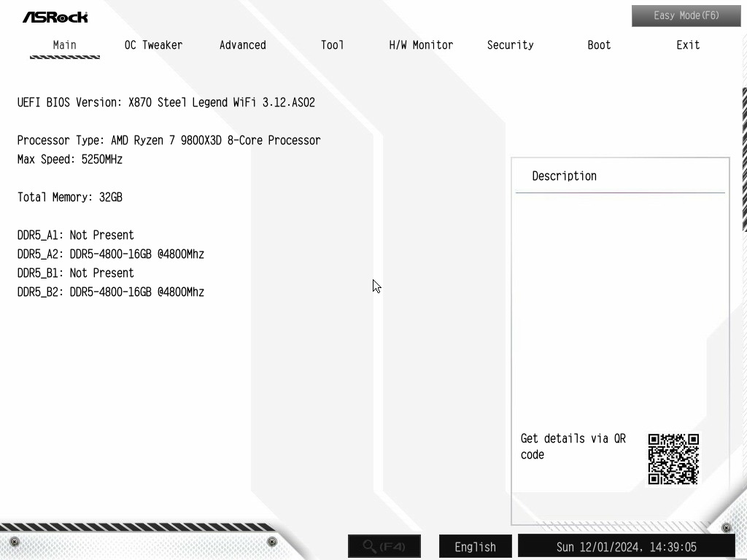Click the QR code image
Viewport: 747px width, 560px height.
673,459
